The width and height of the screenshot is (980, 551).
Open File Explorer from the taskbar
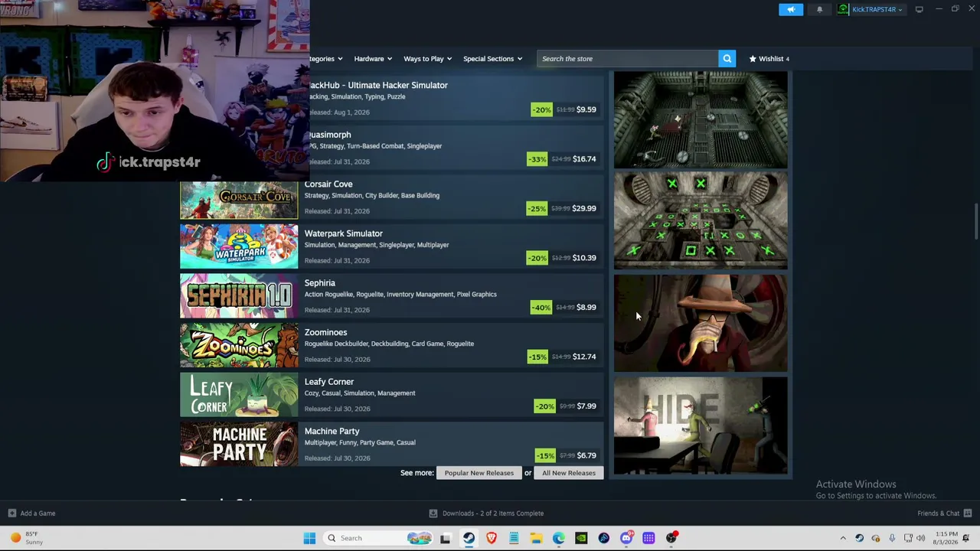[536, 538]
